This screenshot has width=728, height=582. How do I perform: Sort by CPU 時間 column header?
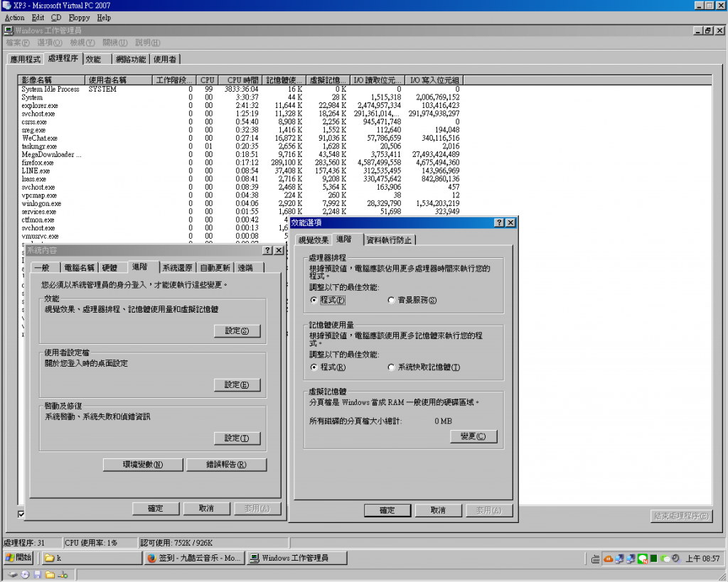click(240, 80)
